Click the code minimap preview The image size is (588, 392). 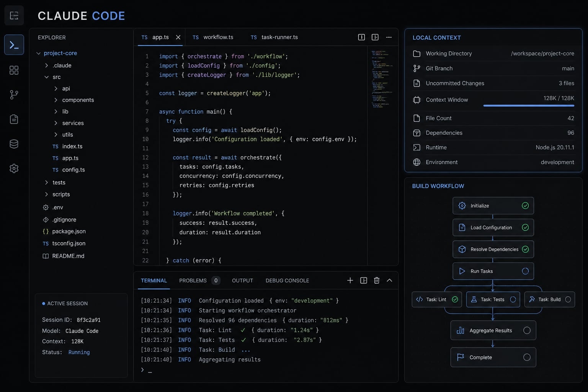(381, 78)
